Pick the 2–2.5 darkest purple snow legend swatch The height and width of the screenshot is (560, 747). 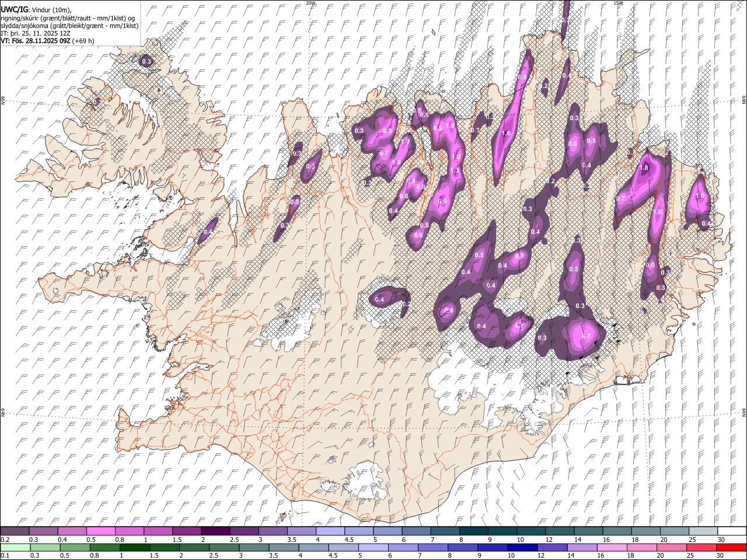216,531
